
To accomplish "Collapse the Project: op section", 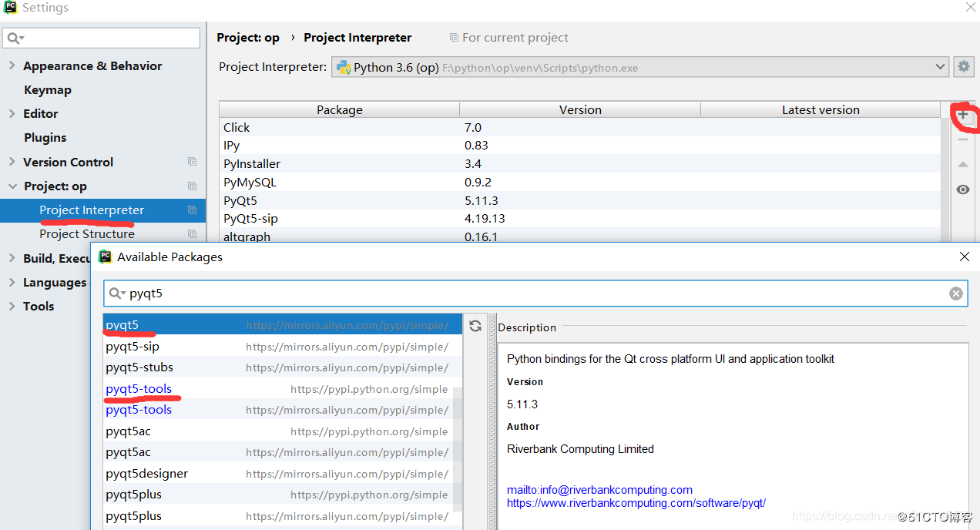I will (x=11, y=186).
